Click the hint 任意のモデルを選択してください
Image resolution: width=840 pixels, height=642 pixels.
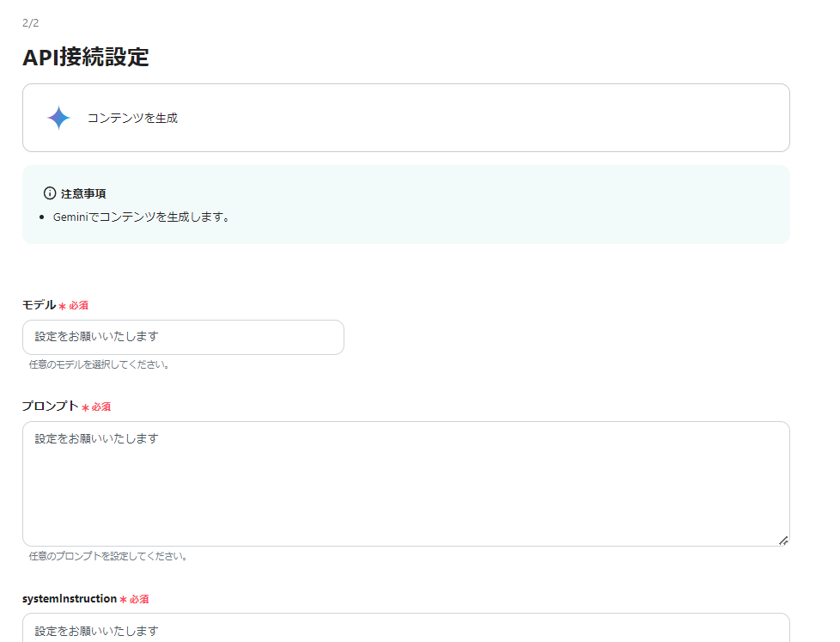pyautogui.click(x=99, y=364)
